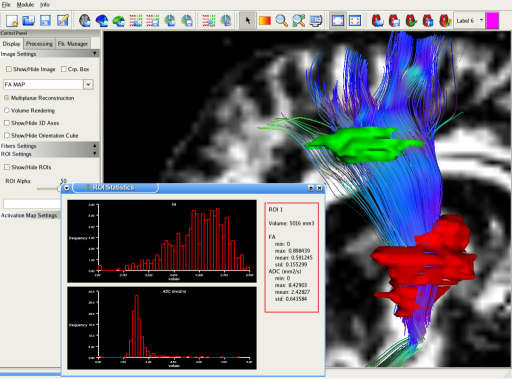Open the Label 6 dropdown arrow
This screenshot has width=512, height=379.
click(481, 20)
